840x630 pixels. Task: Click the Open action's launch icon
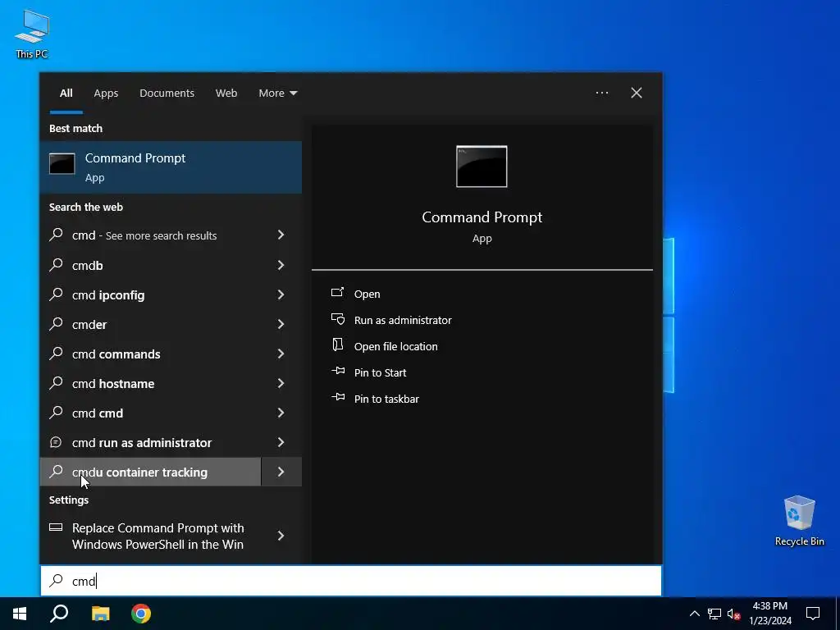tap(337, 292)
